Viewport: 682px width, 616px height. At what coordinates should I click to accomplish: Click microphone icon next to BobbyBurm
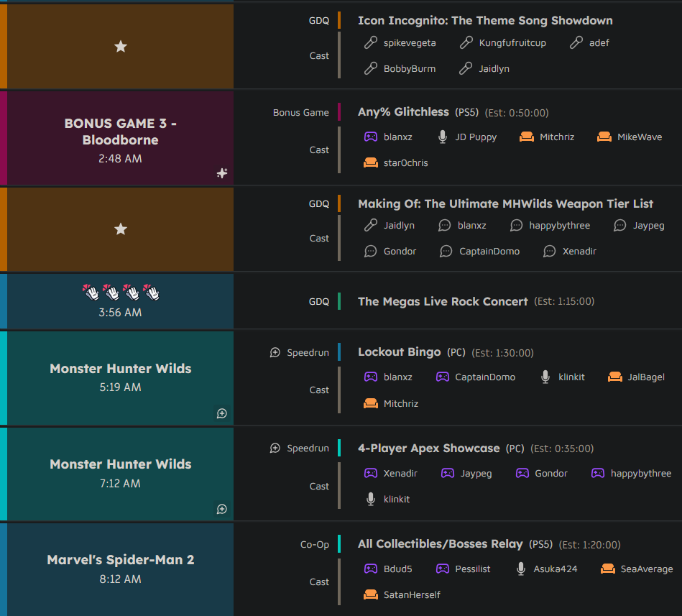371,68
